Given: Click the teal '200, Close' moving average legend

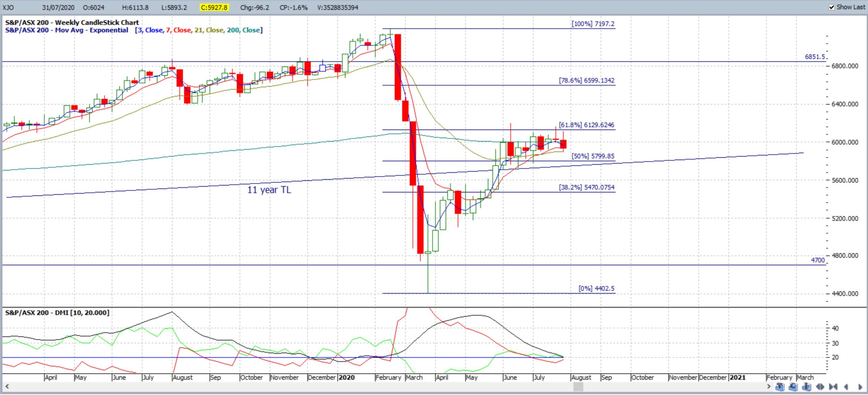Looking at the screenshot, I should click(x=243, y=30).
